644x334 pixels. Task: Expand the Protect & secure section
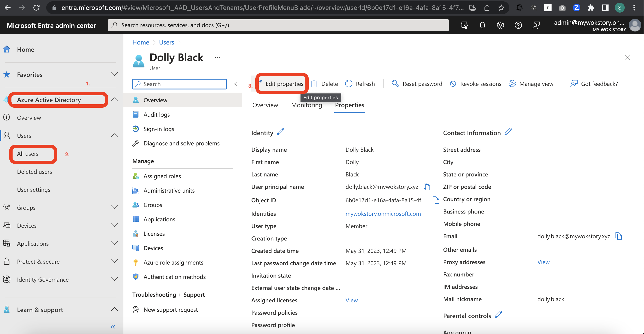pos(114,261)
